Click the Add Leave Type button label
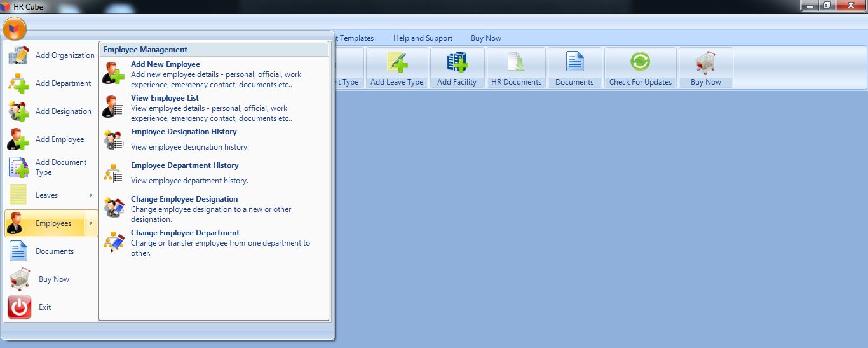Viewport: 868px width, 348px height. [x=397, y=82]
